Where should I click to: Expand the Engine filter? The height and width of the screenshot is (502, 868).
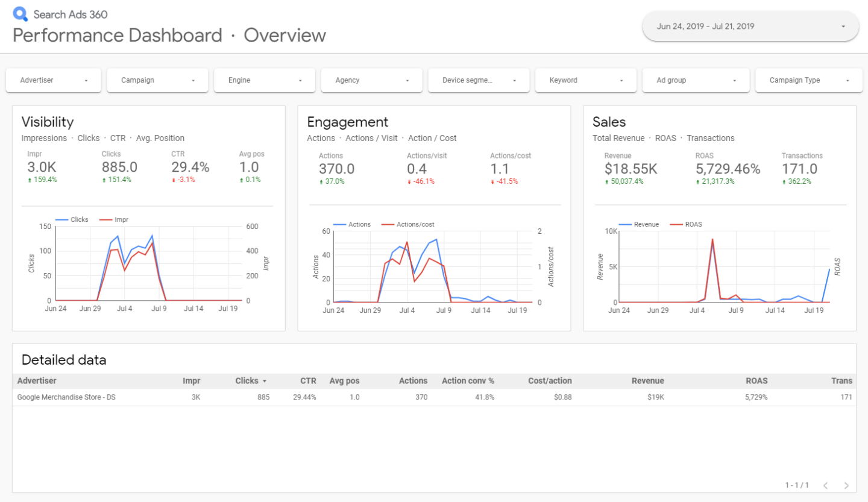coord(264,80)
